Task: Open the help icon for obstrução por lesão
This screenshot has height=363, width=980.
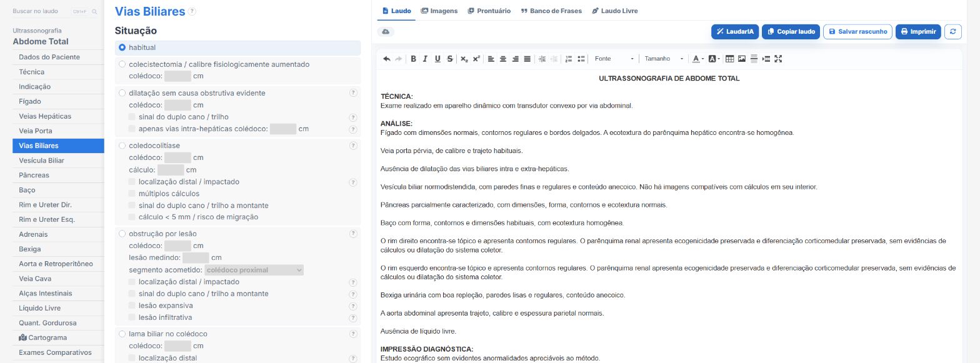Action: 353,234
